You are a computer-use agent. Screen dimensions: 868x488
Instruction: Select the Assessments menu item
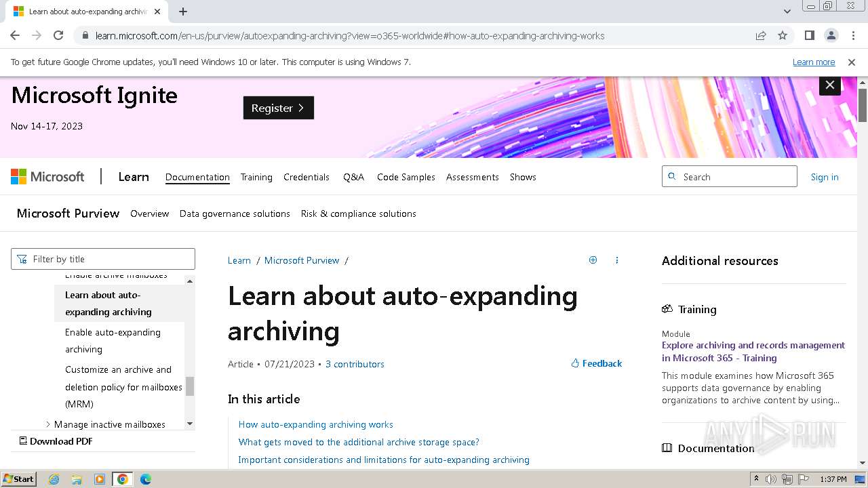point(473,177)
